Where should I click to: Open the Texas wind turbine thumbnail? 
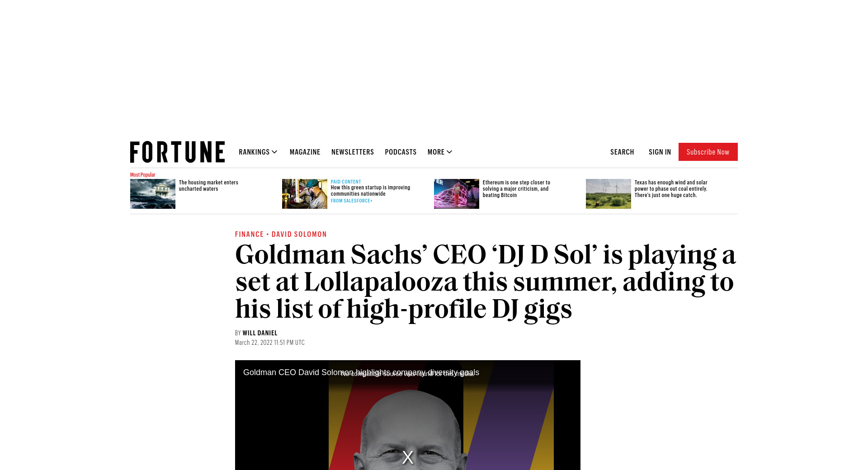click(x=609, y=194)
